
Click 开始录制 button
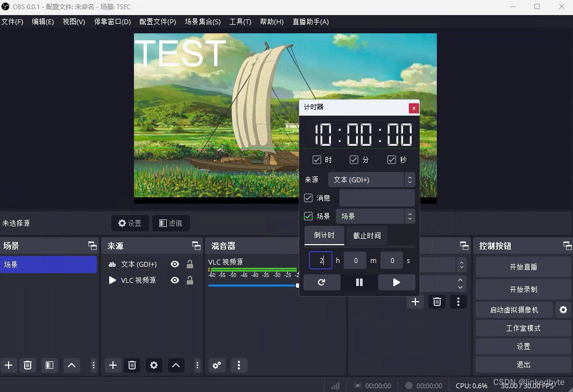tap(524, 289)
